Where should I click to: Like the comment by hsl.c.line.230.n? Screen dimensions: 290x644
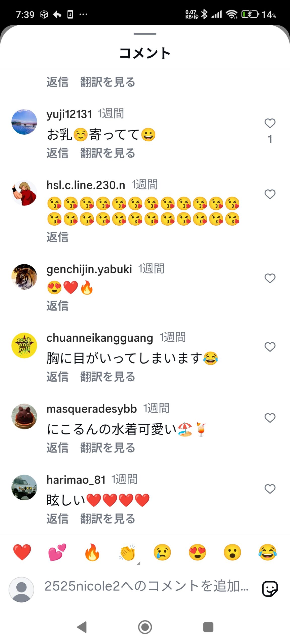pyautogui.click(x=270, y=194)
